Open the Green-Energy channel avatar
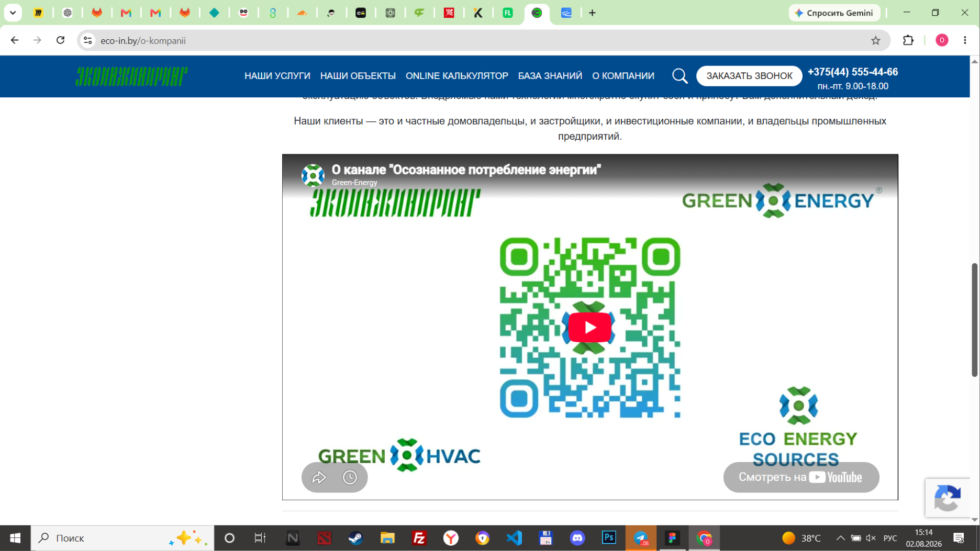The image size is (980, 551). [313, 175]
